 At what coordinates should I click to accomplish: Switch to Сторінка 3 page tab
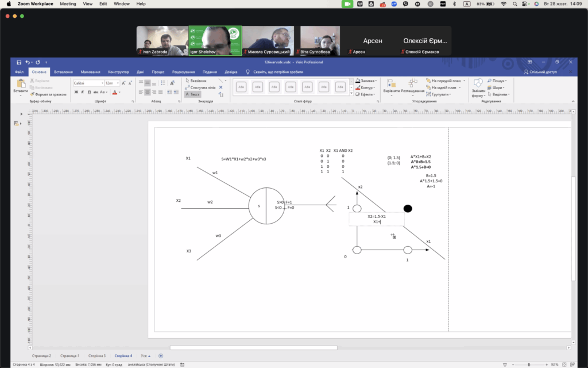click(x=96, y=356)
